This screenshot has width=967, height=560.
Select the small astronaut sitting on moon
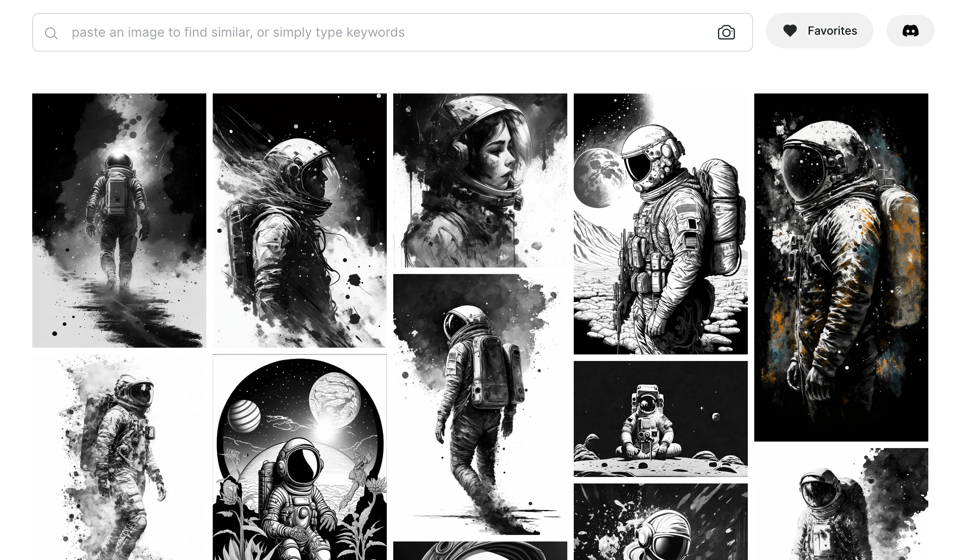click(x=661, y=419)
